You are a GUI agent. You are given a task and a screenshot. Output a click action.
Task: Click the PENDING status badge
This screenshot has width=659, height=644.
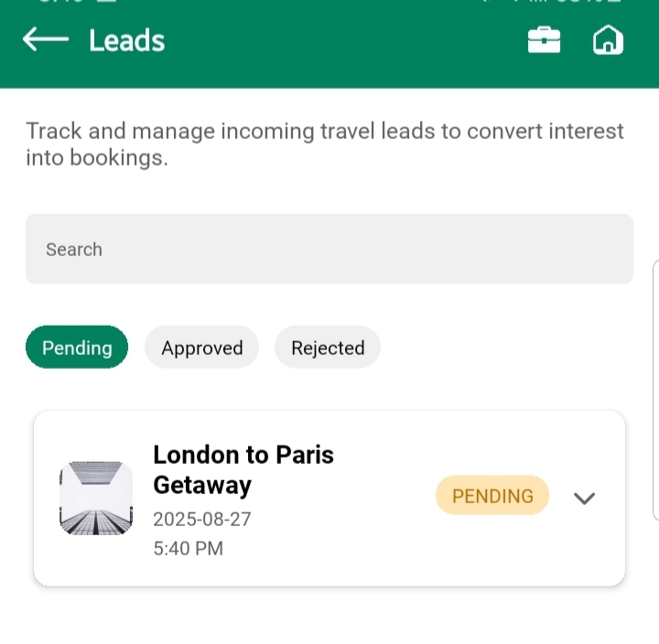pyautogui.click(x=492, y=496)
